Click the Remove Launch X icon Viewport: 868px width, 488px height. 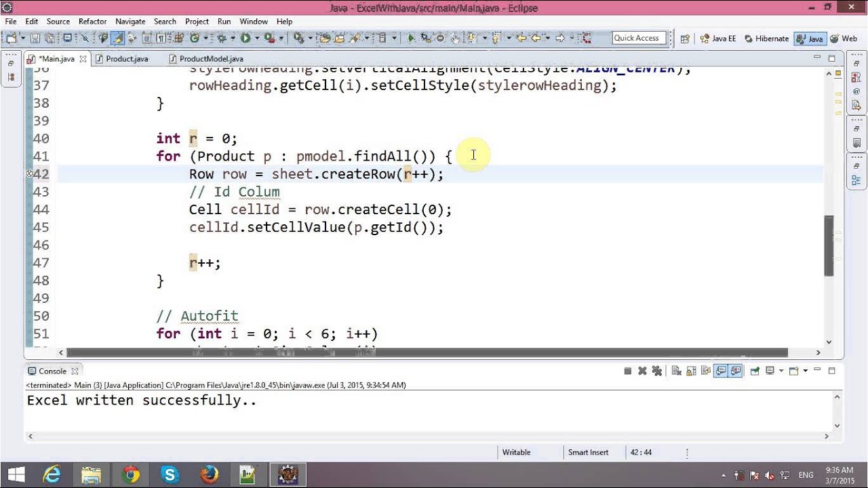tap(642, 371)
